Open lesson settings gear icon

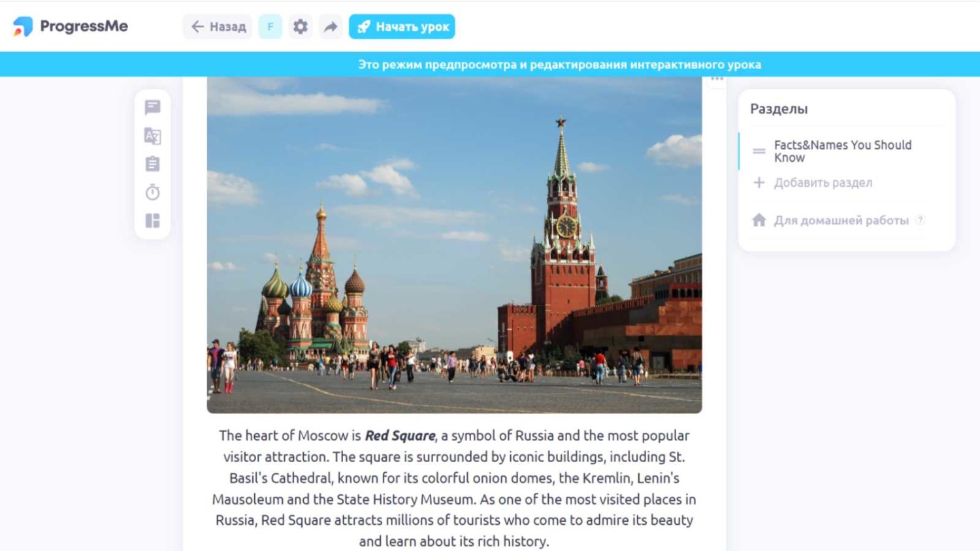click(x=301, y=27)
